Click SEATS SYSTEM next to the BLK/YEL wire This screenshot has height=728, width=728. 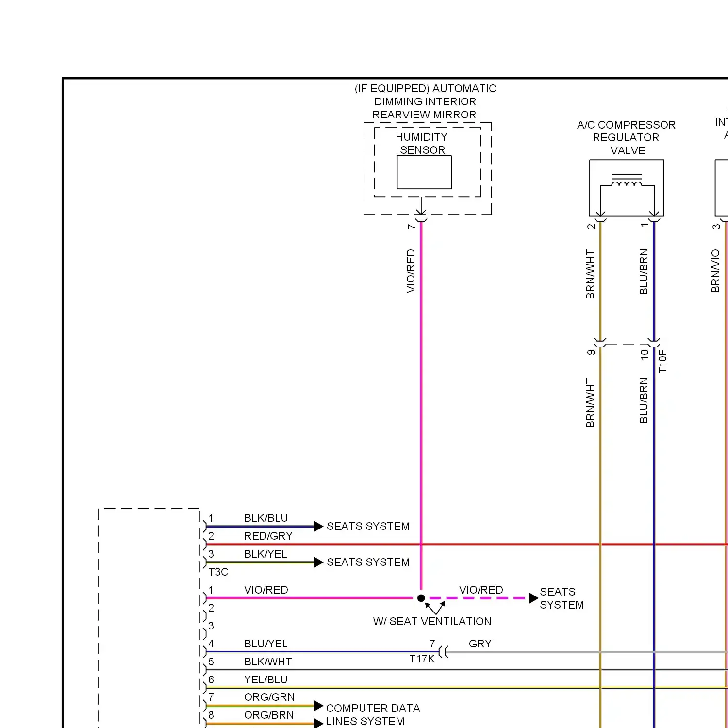coord(368,562)
